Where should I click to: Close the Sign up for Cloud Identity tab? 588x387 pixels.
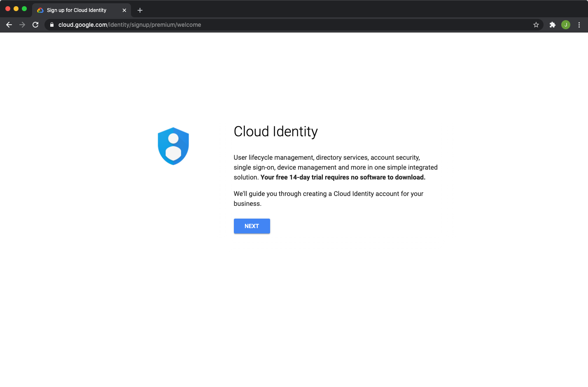point(124,10)
